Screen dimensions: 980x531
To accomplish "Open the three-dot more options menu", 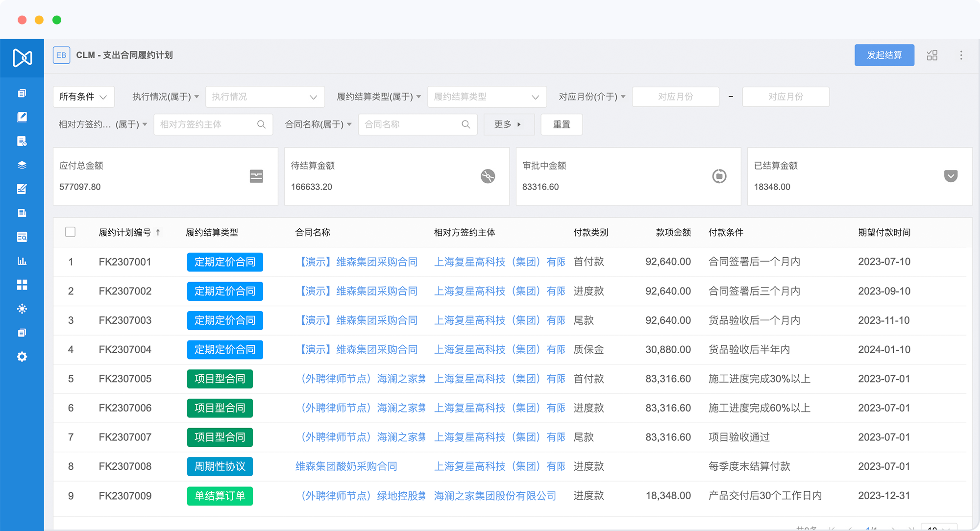I will pyautogui.click(x=961, y=55).
